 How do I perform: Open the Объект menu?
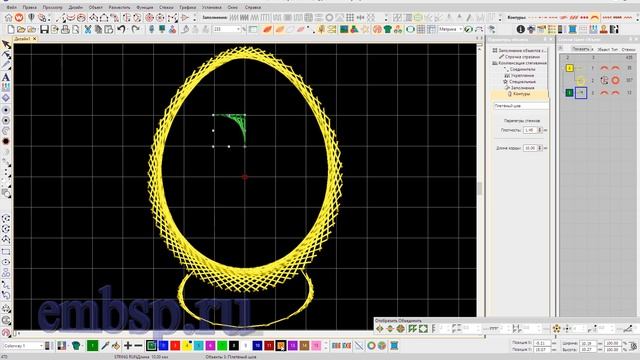point(96,7)
